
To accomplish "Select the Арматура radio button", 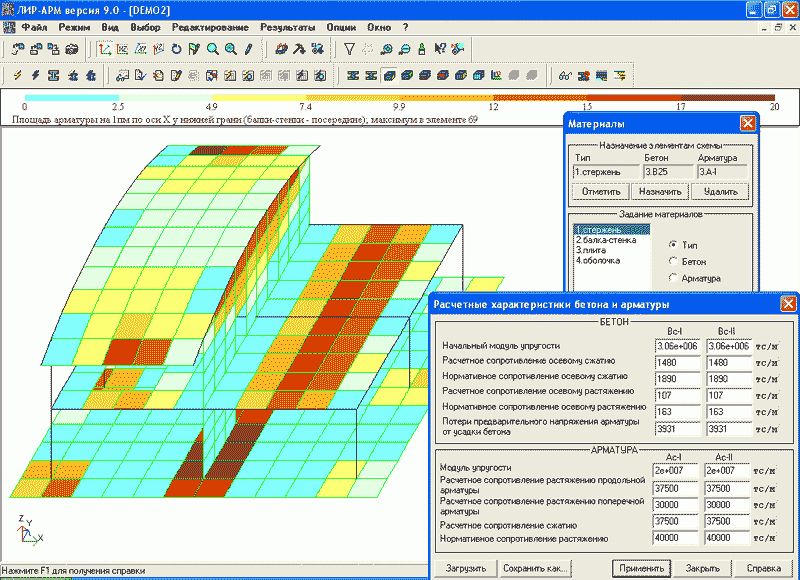I will coord(673,277).
